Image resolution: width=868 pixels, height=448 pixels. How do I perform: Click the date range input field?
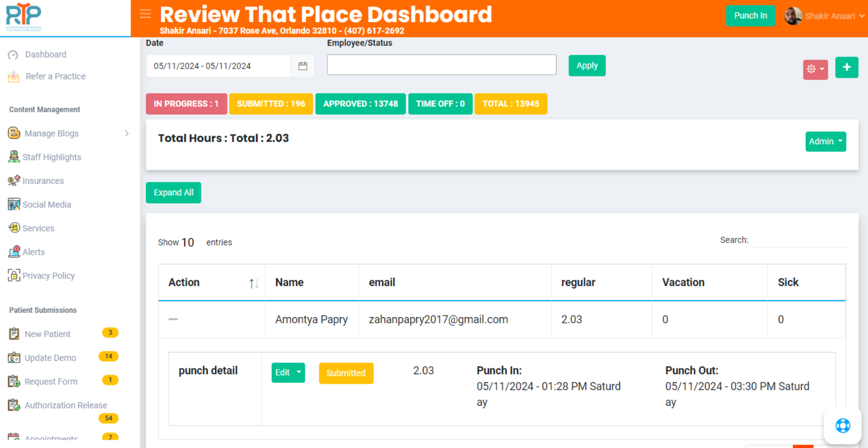pyautogui.click(x=219, y=66)
